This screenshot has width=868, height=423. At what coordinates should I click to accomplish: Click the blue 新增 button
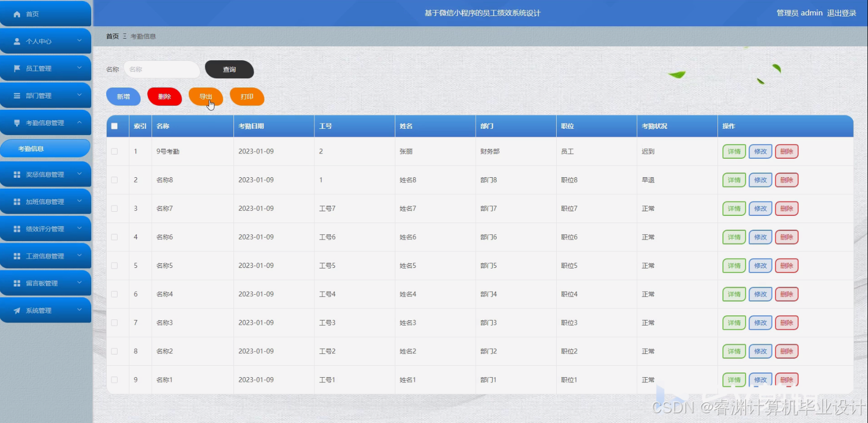[x=123, y=96]
